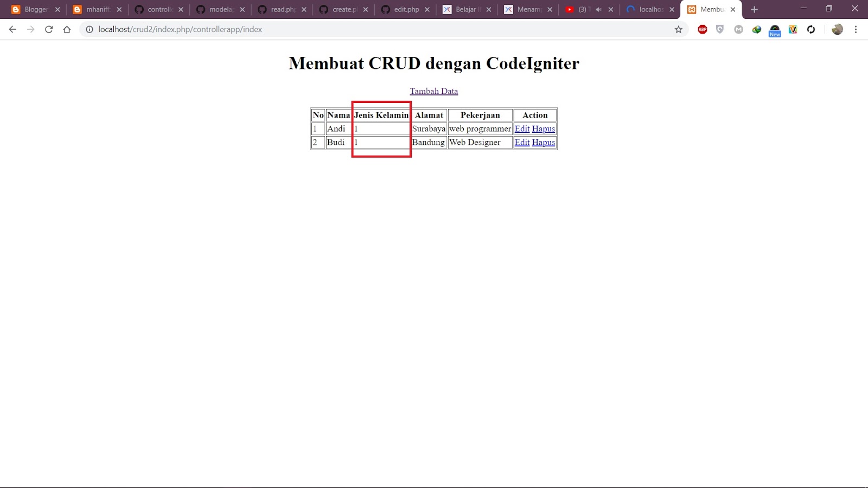Image resolution: width=868 pixels, height=488 pixels.
Task: Click the extension icon with the New badge
Action: point(775,29)
